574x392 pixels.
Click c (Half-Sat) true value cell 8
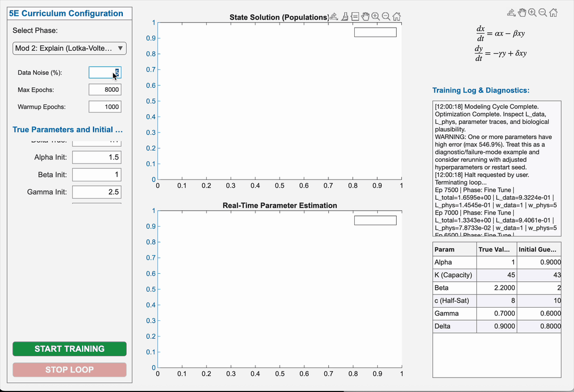pos(497,301)
